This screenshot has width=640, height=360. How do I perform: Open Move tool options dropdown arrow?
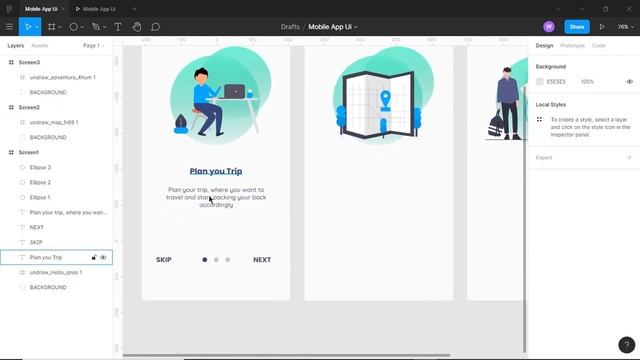pyautogui.click(x=37, y=27)
